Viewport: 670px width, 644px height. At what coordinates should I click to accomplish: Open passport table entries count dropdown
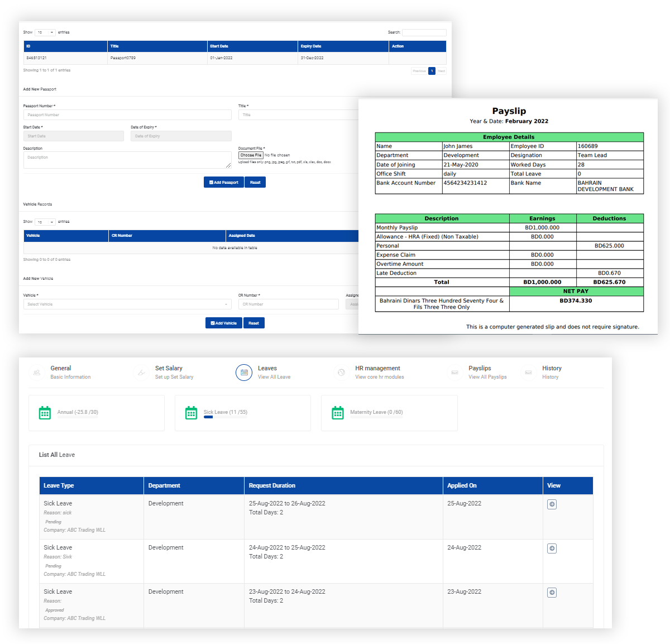pos(45,32)
